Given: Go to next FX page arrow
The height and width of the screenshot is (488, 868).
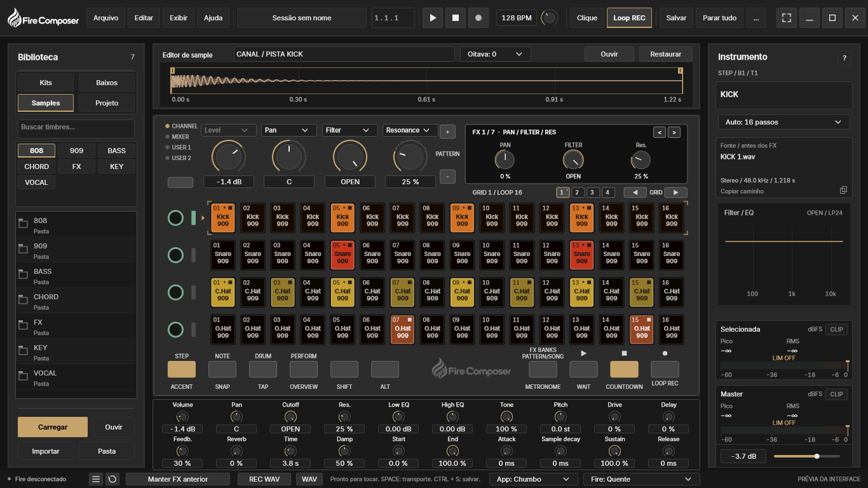Looking at the screenshot, I should pyautogui.click(x=674, y=132).
